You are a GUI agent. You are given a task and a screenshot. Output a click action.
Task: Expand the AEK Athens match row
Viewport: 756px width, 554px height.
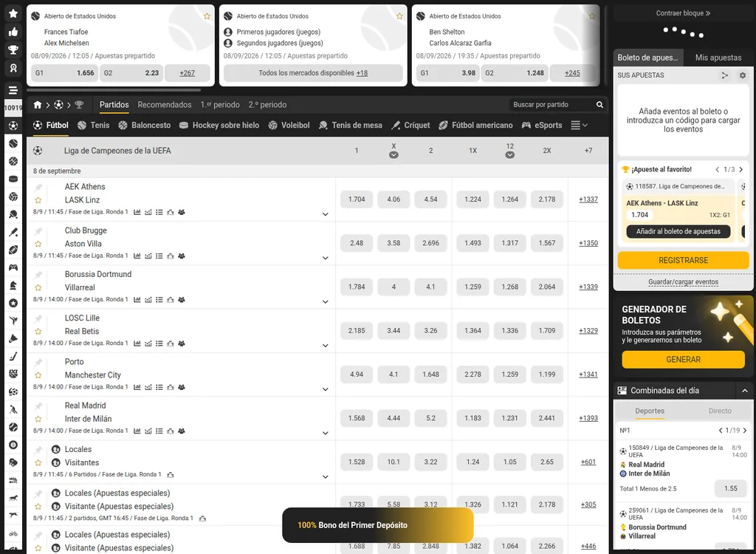pyautogui.click(x=326, y=214)
